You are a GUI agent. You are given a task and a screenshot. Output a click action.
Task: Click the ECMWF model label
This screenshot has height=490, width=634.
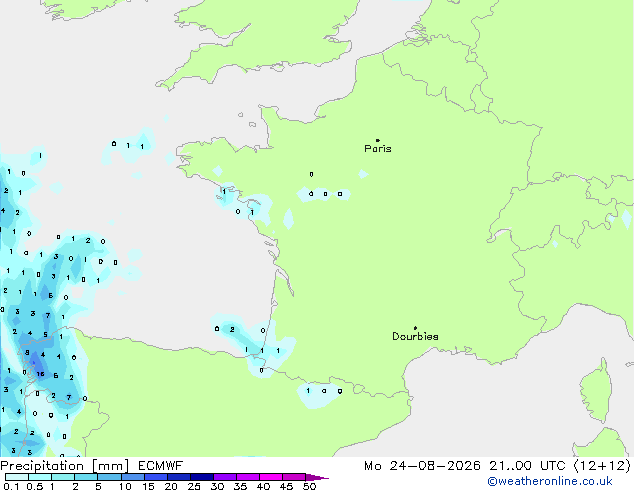click(x=161, y=466)
